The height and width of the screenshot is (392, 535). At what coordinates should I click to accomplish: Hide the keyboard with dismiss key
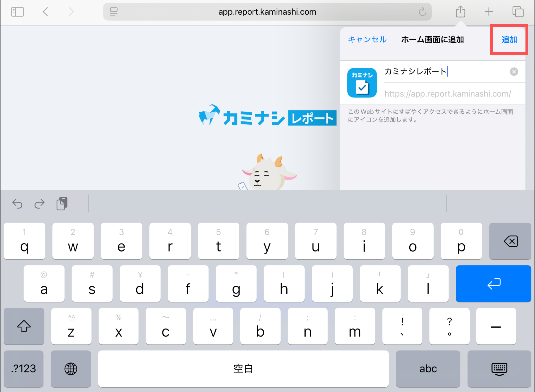pos(499,369)
